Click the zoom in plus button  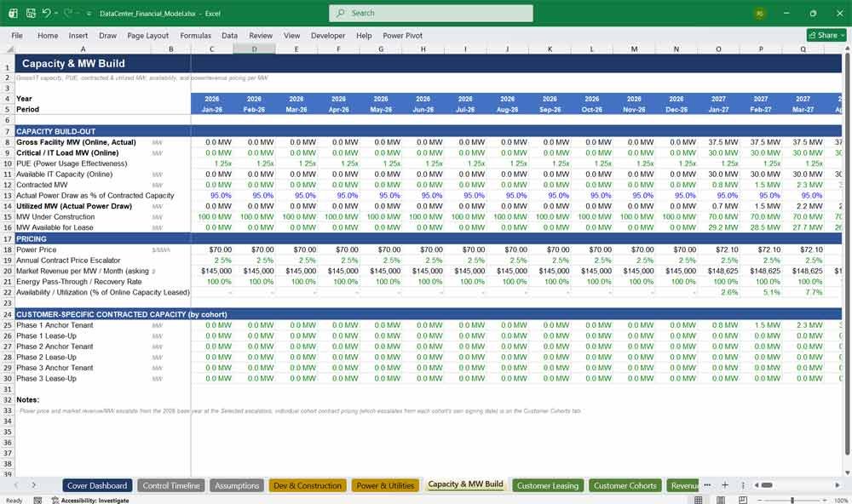826,501
